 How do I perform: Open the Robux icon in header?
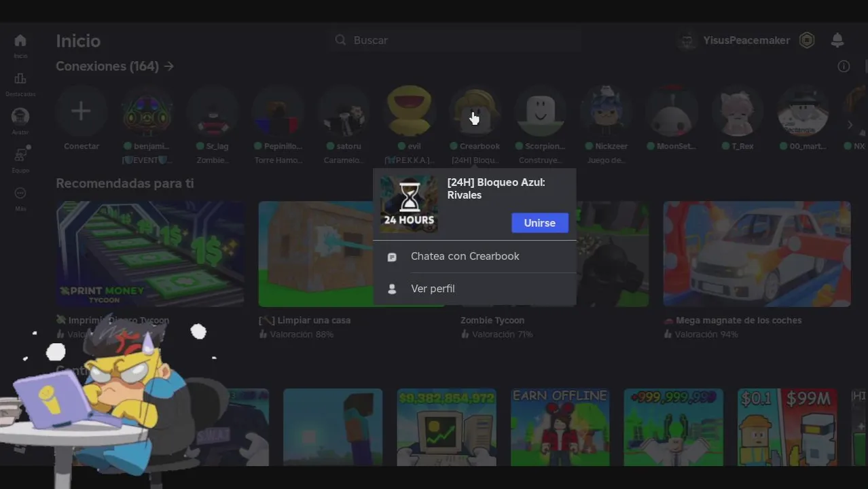807,40
